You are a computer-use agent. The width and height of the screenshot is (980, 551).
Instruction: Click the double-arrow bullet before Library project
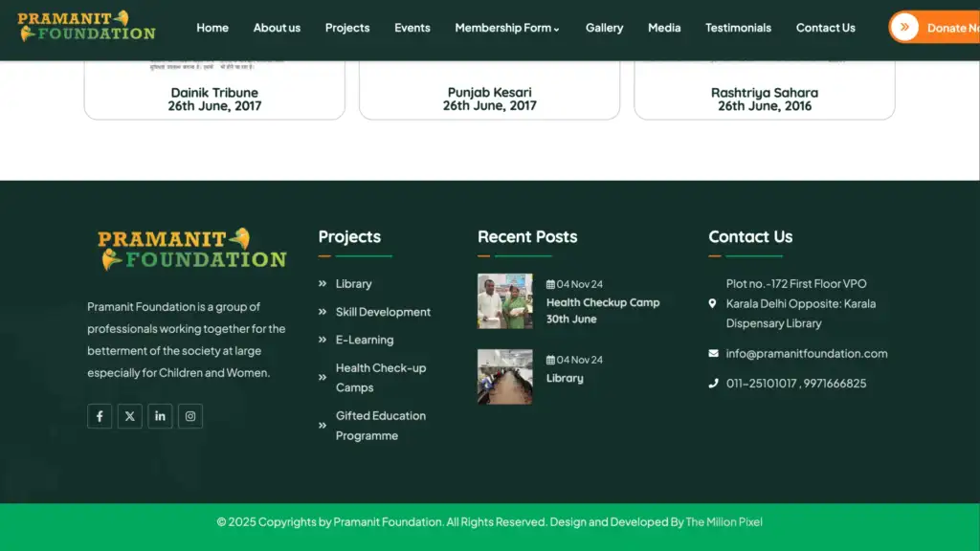(x=323, y=283)
